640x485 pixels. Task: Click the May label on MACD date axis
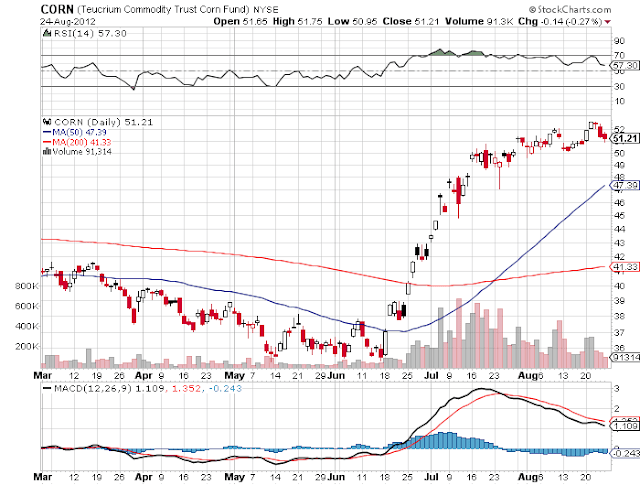point(235,476)
